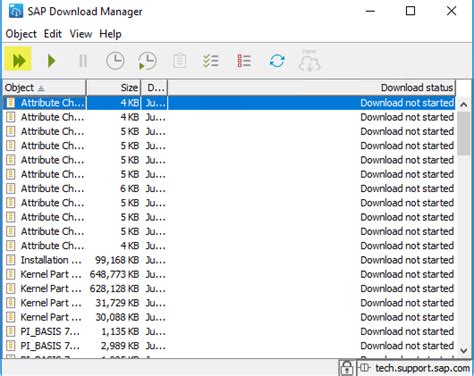Click the red list deselect icon

[244, 61]
